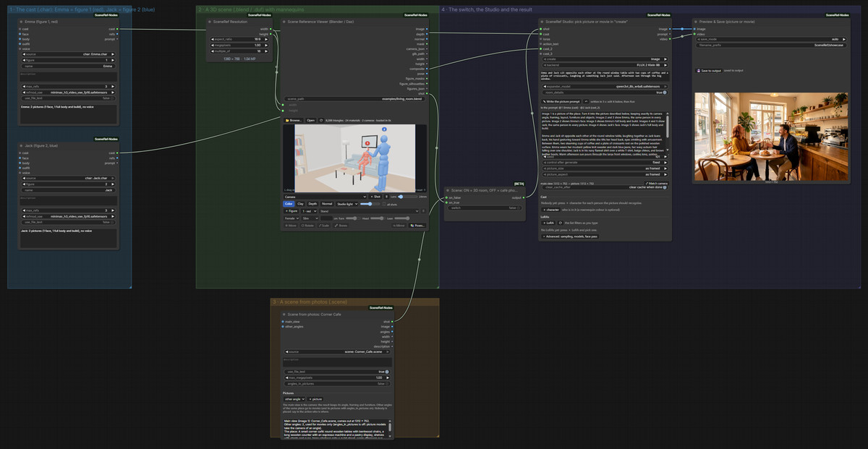The image size is (868, 449).
Task: Adjust the light intensity slider beside Studio light
Action: (x=370, y=204)
